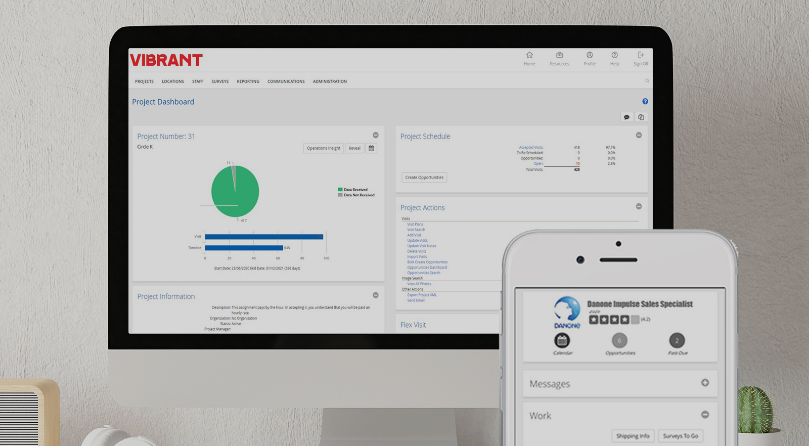Click the Operations Insight button
Image resolution: width=809 pixels, height=446 pixels.
(323, 148)
